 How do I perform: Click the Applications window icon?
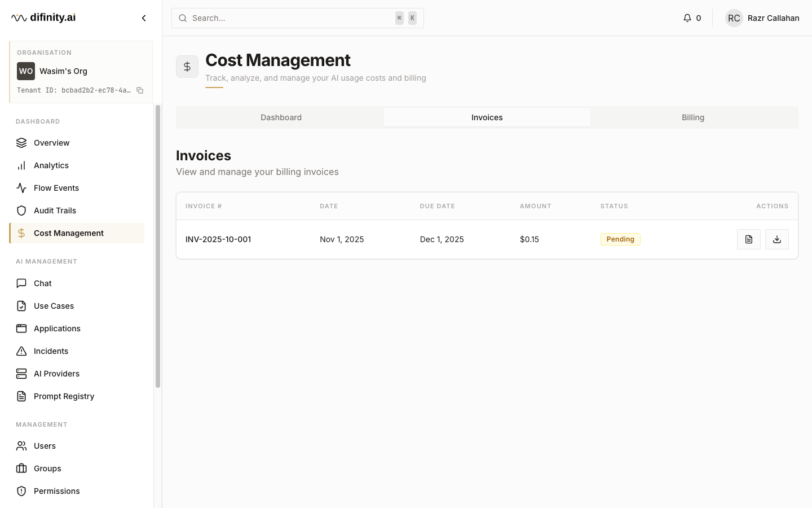(21, 329)
